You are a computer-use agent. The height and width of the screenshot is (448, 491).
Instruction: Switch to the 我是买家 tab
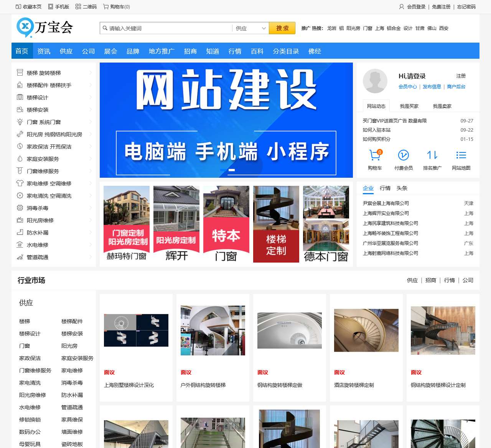tap(409, 106)
